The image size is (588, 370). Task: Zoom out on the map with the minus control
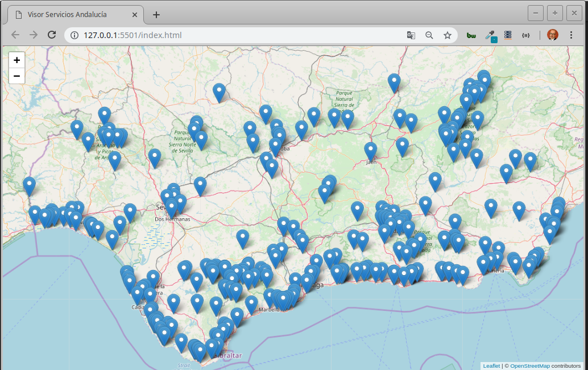[x=16, y=76]
